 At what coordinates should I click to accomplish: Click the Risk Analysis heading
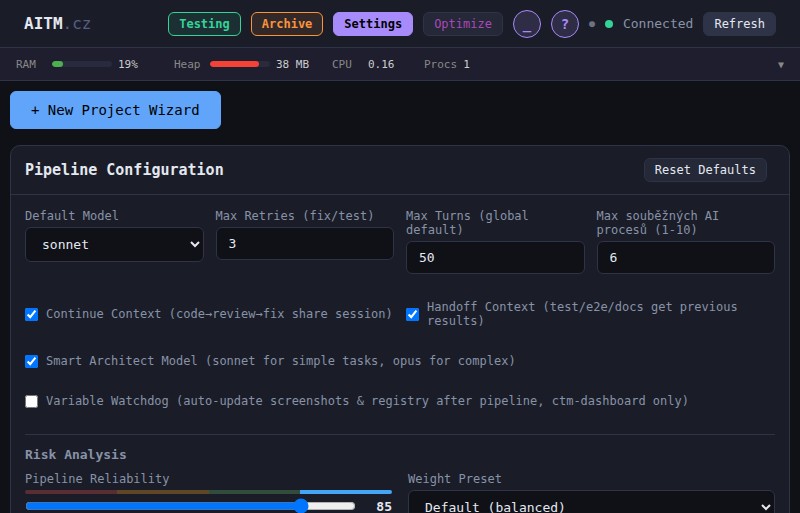pyautogui.click(x=76, y=454)
